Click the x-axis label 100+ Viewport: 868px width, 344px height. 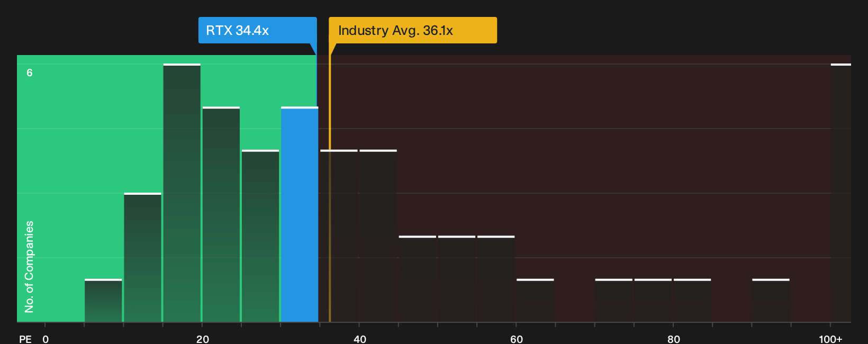(x=830, y=339)
